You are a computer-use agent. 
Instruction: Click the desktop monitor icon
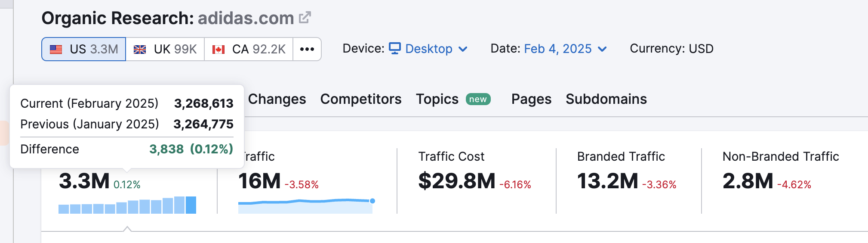395,48
